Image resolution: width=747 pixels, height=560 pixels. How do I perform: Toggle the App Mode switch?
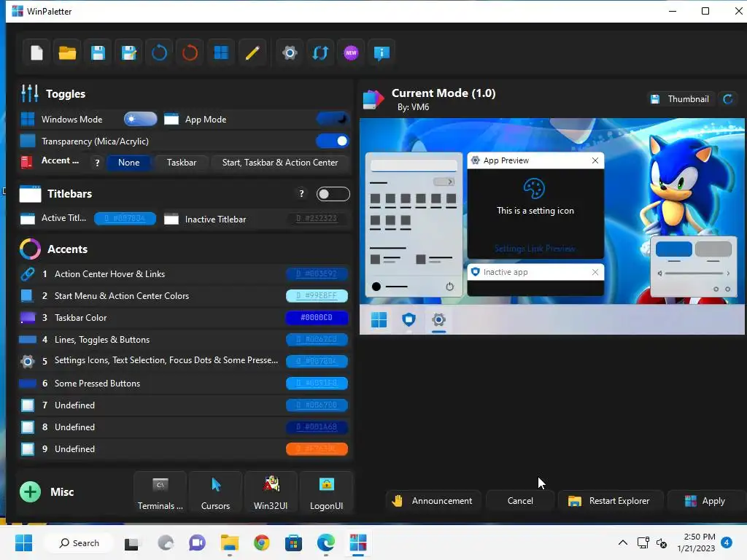333,119
